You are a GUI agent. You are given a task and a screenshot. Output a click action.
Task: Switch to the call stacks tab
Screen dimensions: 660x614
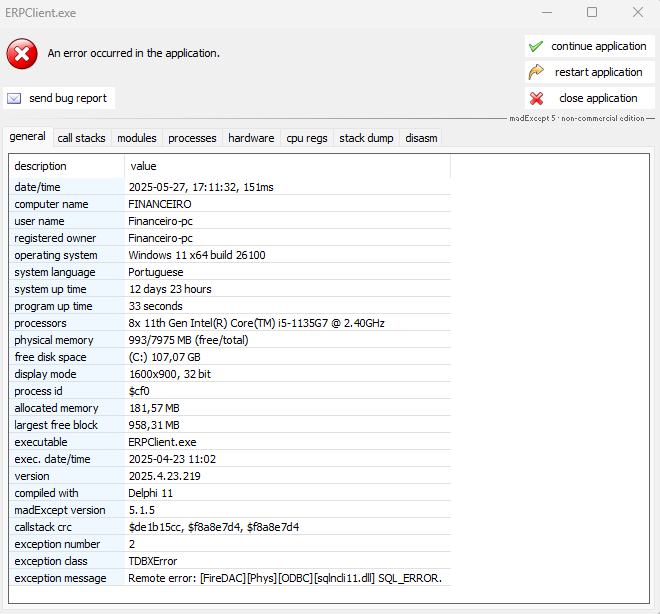tap(81, 138)
